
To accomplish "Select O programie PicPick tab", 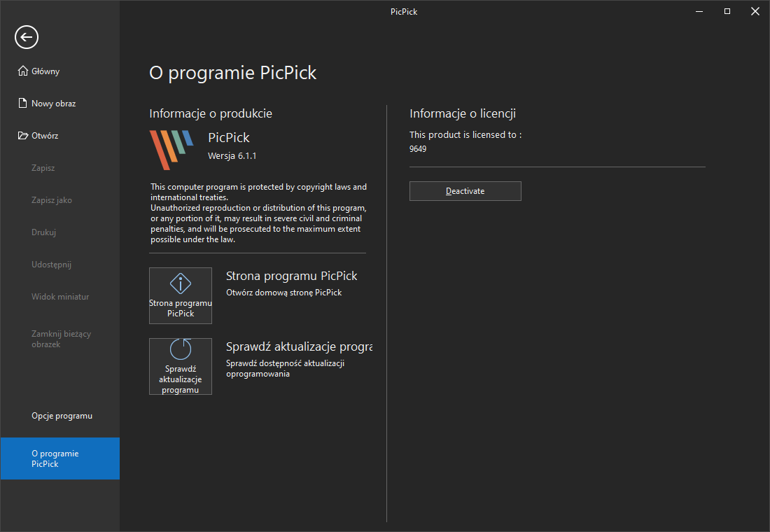I will 60,458.
